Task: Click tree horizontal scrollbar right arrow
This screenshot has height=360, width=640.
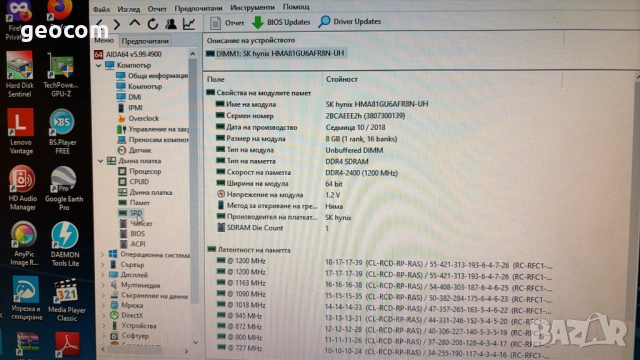Action: pos(187,351)
